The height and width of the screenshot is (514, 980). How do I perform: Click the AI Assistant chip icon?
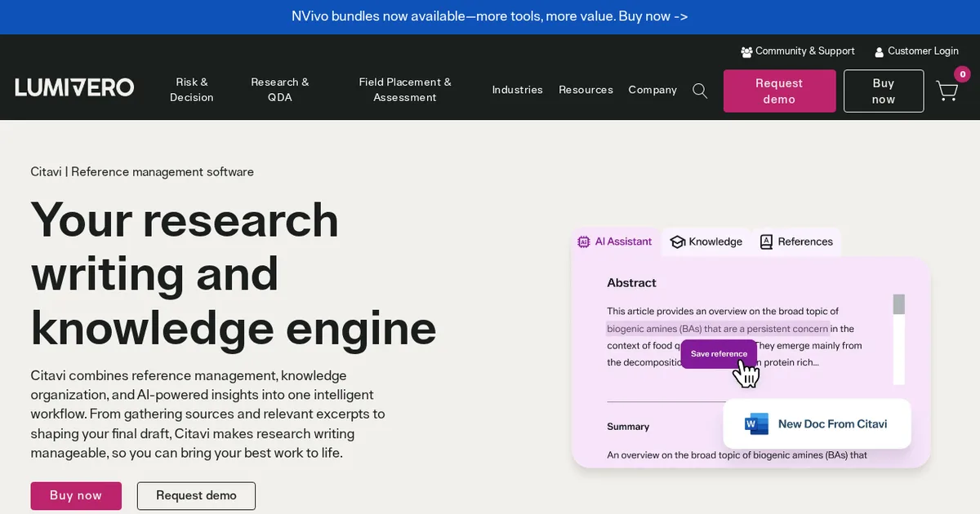[584, 241]
